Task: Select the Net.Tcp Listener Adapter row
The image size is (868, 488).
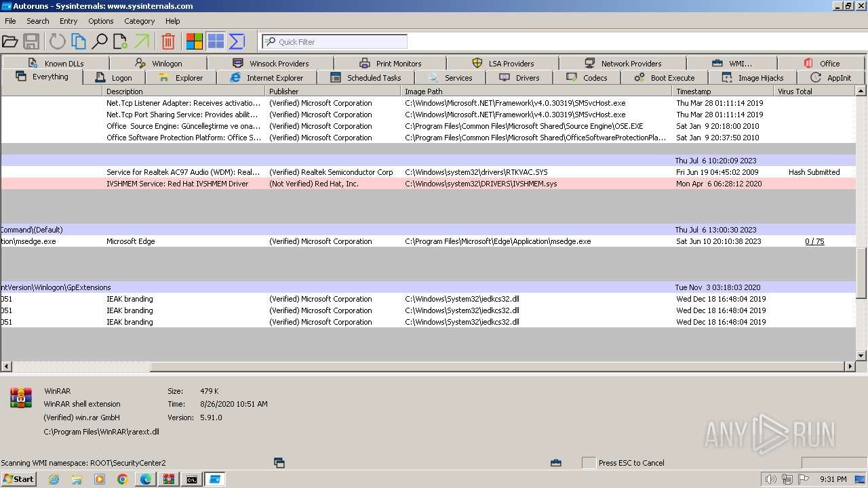Action: [x=428, y=103]
